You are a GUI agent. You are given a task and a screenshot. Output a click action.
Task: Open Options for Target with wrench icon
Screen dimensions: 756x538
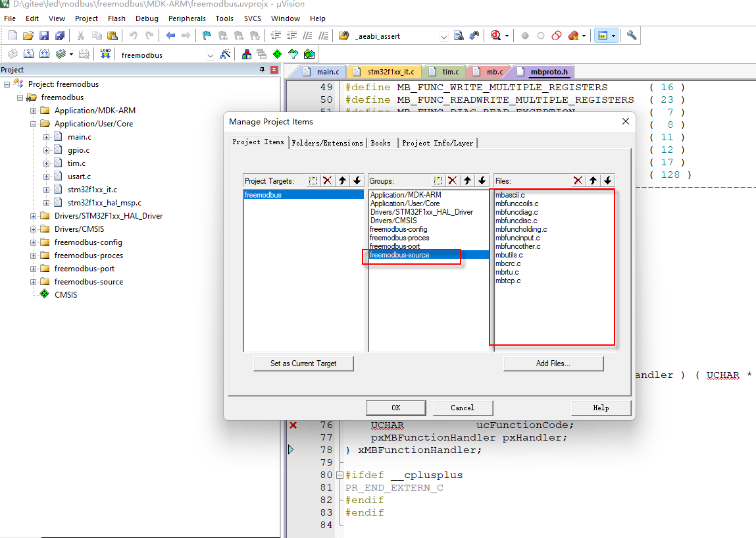pyautogui.click(x=630, y=36)
